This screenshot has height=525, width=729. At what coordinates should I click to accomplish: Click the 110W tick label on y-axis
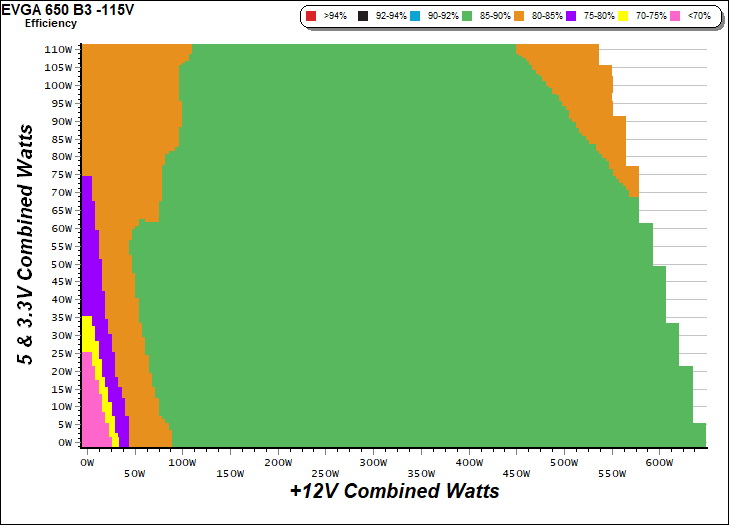pos(58,49)
